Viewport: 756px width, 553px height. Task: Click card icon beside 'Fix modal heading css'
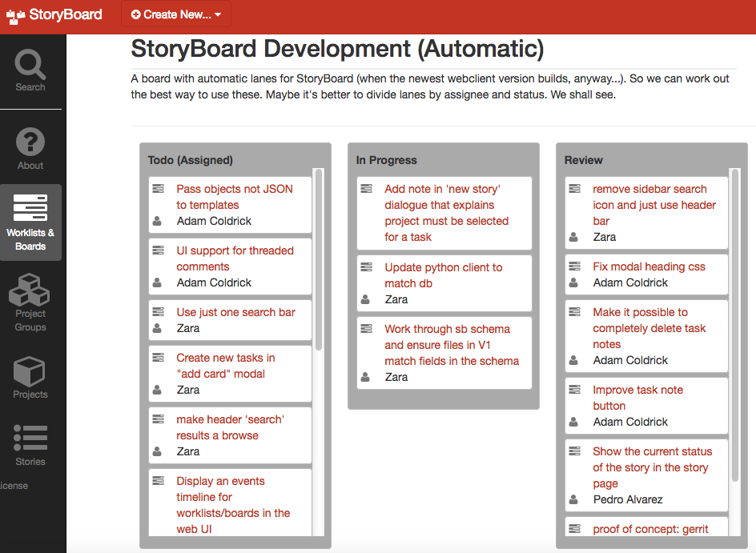574,266
